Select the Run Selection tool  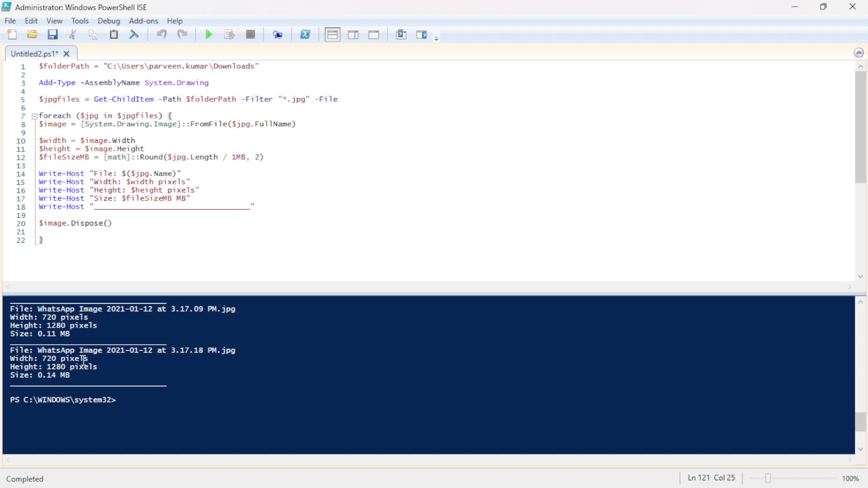pyautogui.click(x=229, y=34)
